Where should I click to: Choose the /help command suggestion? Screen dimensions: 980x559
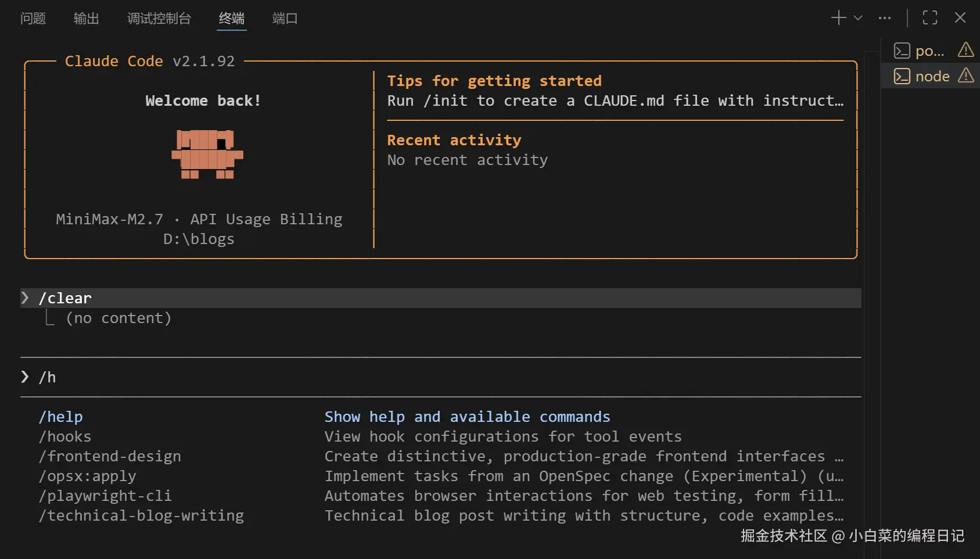(x=61, y=417)
